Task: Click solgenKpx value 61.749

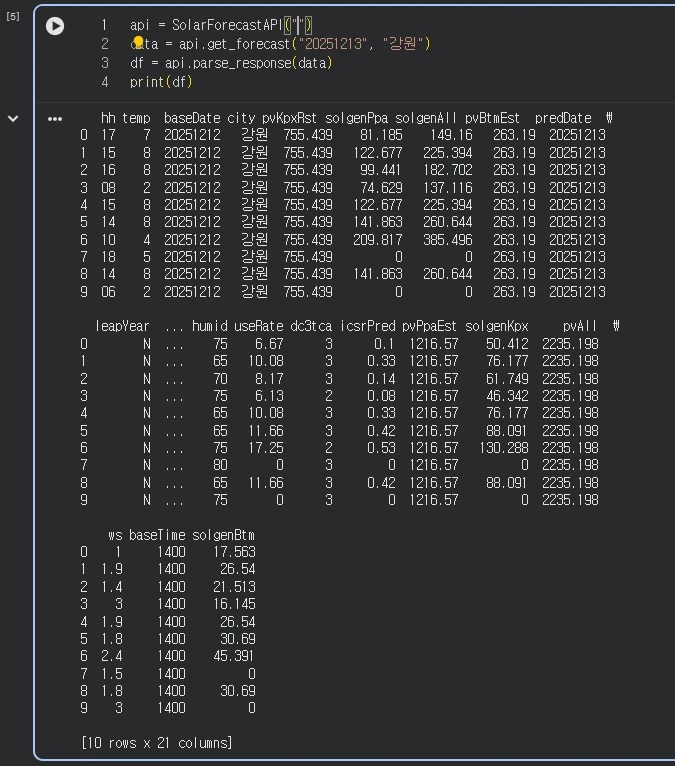Action: [x=507, y=379]
